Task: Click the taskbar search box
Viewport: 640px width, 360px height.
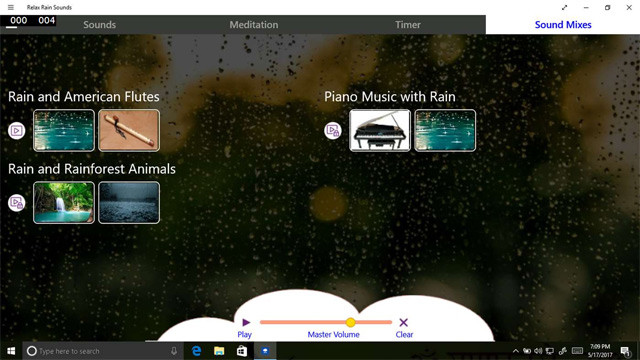Action: click(102, 351)
